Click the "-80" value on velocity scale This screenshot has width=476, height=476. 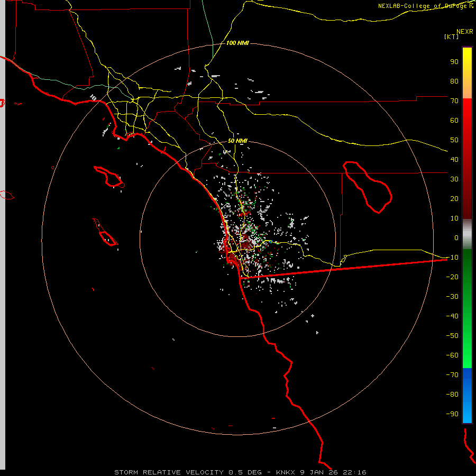(452, 395)
